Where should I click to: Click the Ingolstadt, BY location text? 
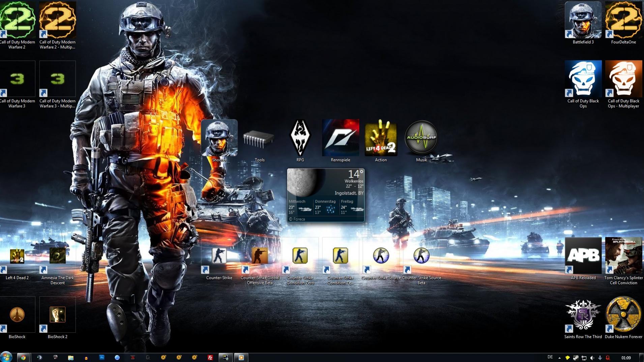pyautogui.click(x=349, y=193)
